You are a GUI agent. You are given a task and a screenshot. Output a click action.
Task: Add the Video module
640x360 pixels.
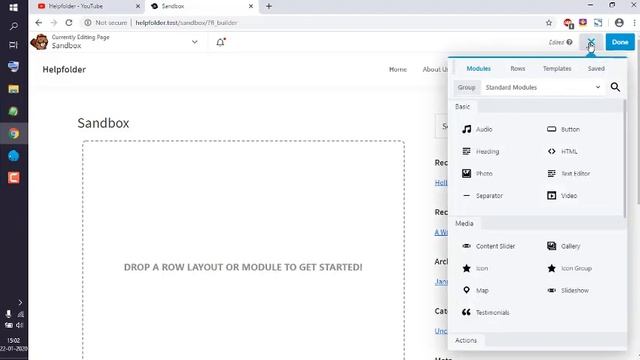[562, 196]
